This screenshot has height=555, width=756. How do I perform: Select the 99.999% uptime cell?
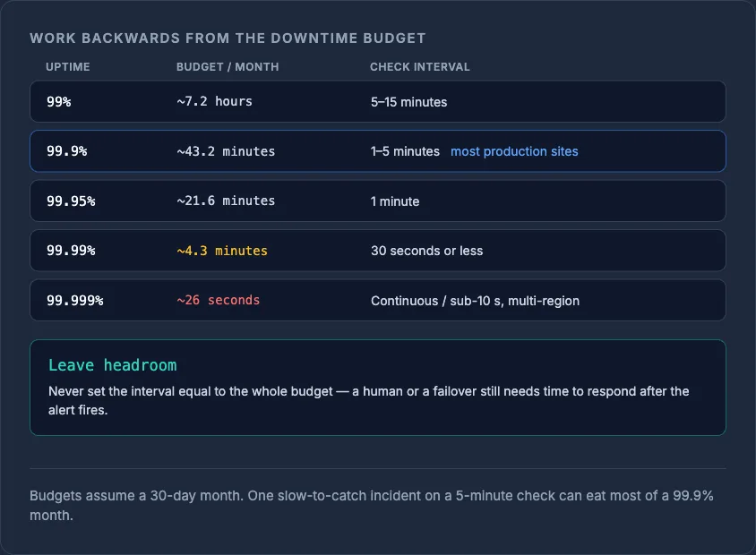coord(74,301)
